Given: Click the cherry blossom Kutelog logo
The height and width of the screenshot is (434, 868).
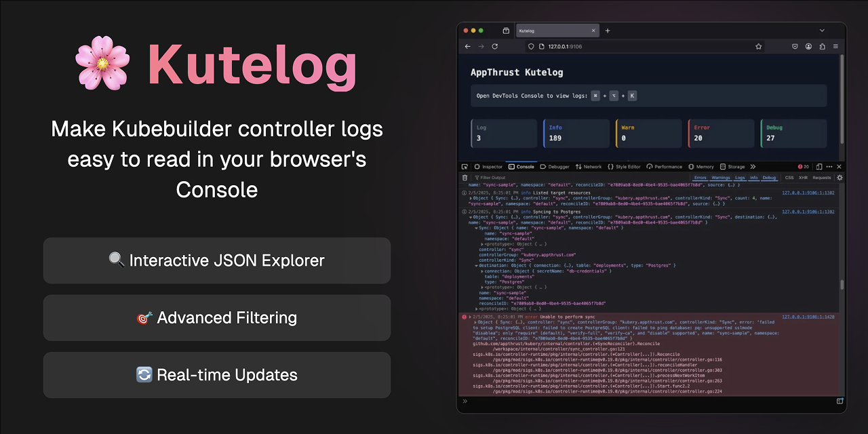Looking at the screenshot, I should [102, 64].
